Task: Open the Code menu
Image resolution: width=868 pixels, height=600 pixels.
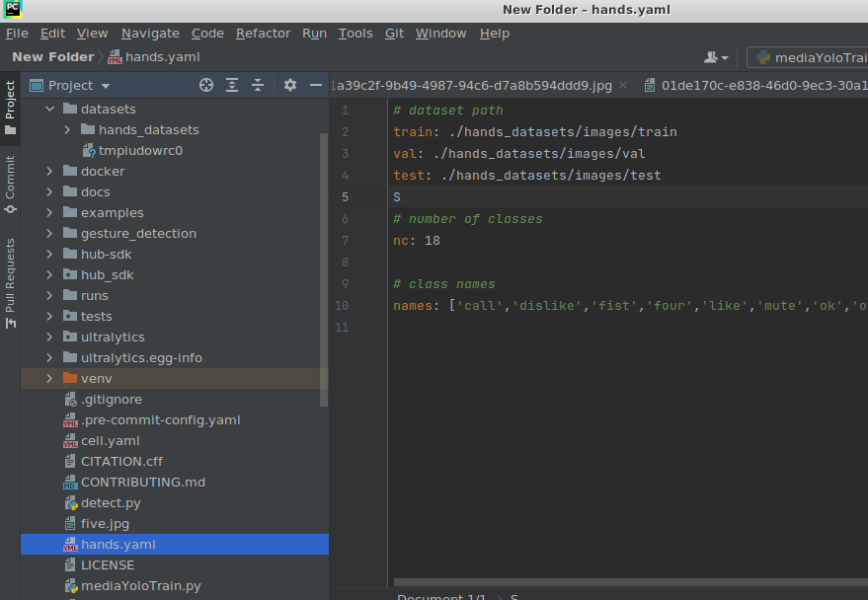Action: 207,34
